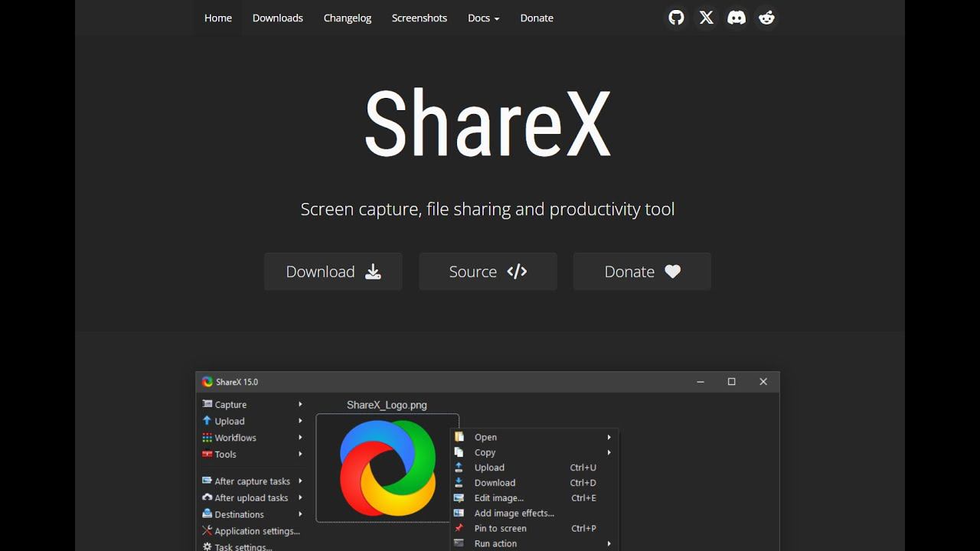Open Donate in the top navbar

[537, 18]
